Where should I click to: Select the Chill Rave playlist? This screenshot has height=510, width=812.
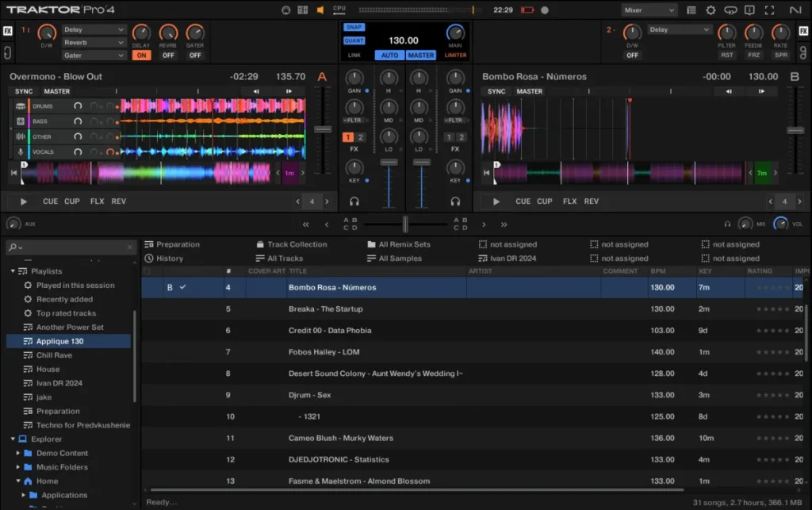54,355
